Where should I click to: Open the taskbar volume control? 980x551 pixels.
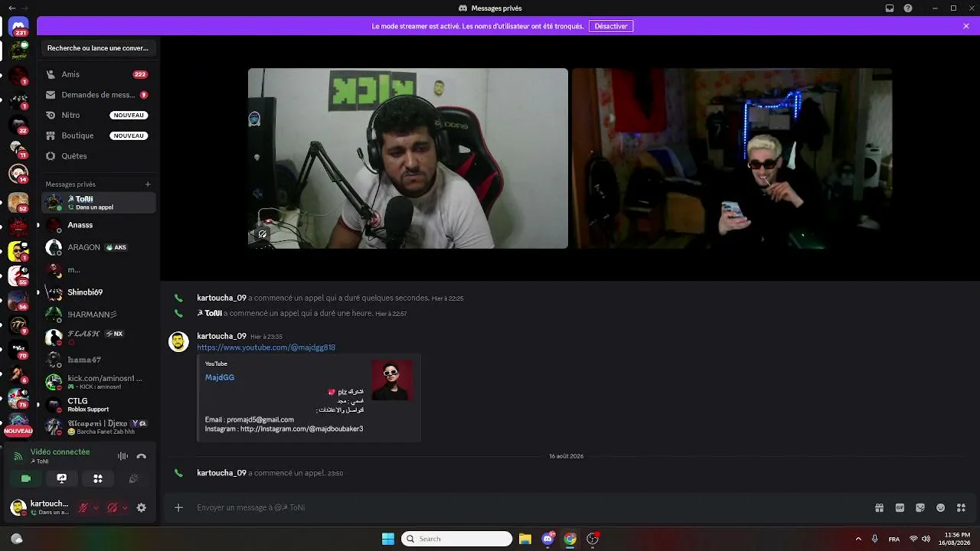(x=926, y=539)
